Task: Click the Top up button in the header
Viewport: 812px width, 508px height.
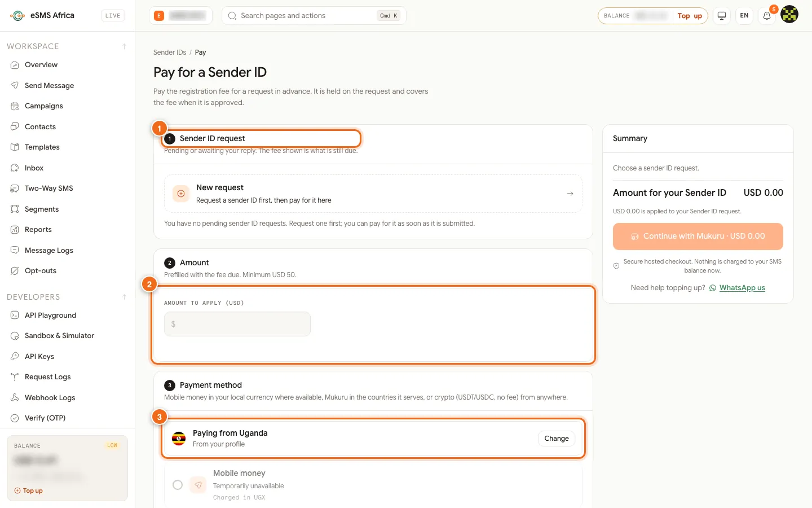Action: 690,16
